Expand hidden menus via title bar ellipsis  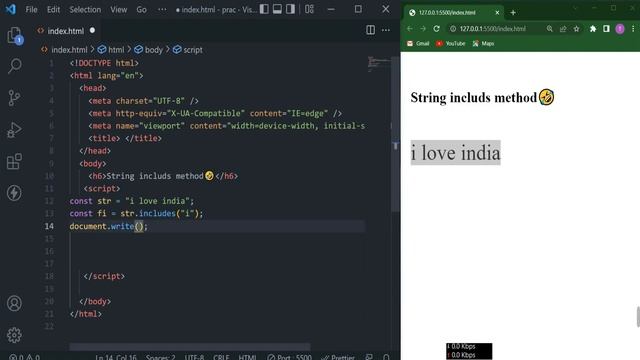pyautogui.click(x=162, y=9)
